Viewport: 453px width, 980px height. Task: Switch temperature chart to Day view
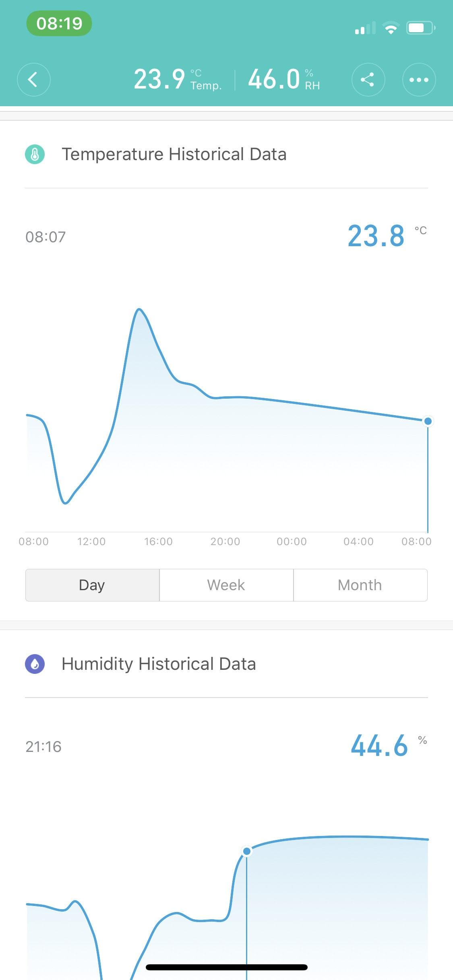point(92,585)
